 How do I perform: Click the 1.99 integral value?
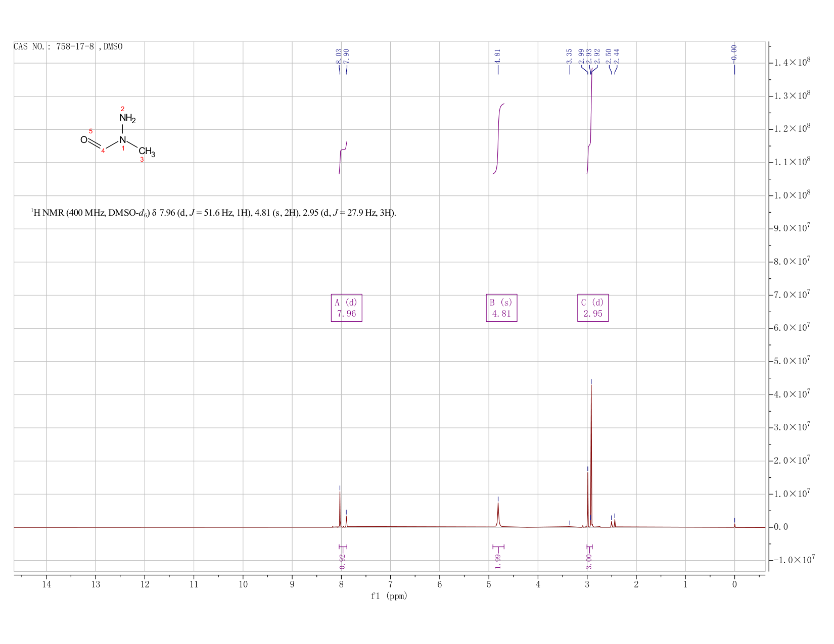point(498,561)
